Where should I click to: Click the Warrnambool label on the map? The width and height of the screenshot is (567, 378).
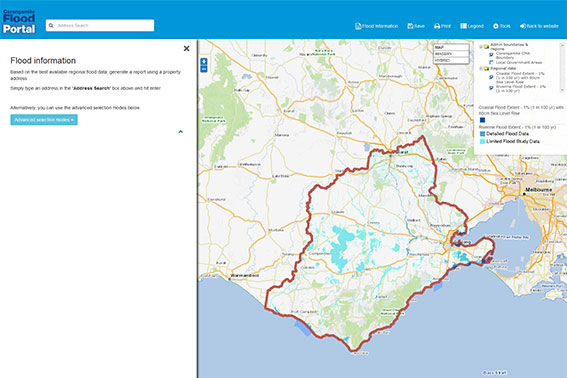(245, 276)
